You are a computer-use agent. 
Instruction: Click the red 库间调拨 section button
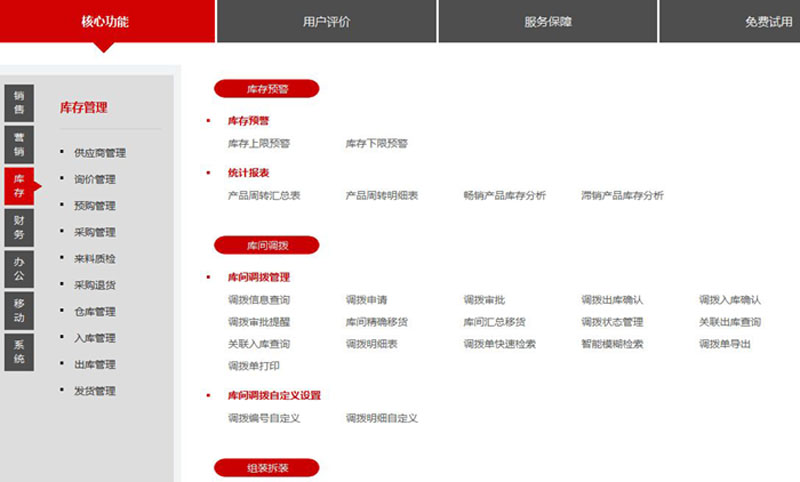[266, 245]
